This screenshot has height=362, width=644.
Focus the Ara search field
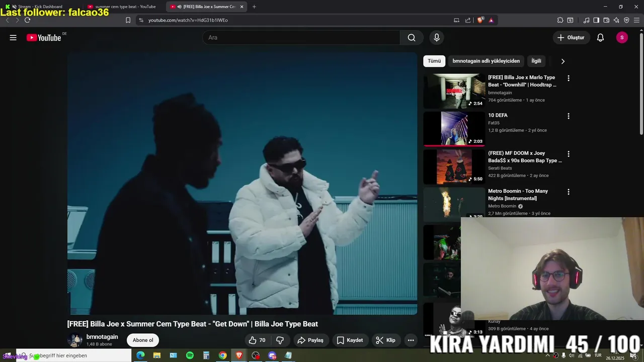pos(301,38)
